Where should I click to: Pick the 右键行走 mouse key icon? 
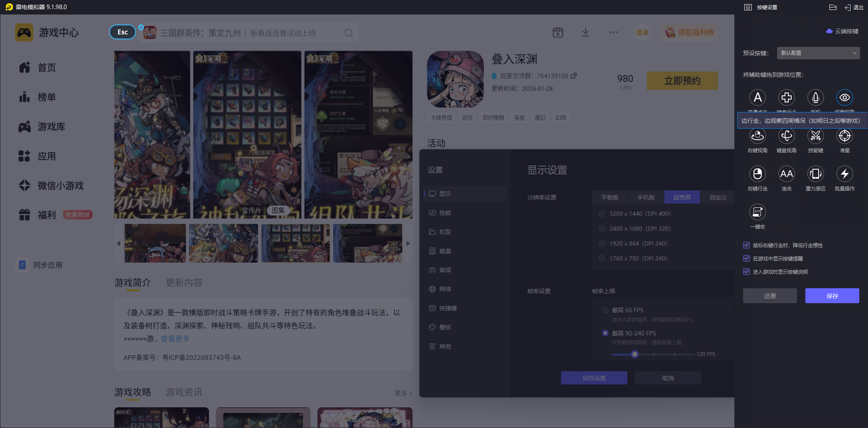(758, 174)
